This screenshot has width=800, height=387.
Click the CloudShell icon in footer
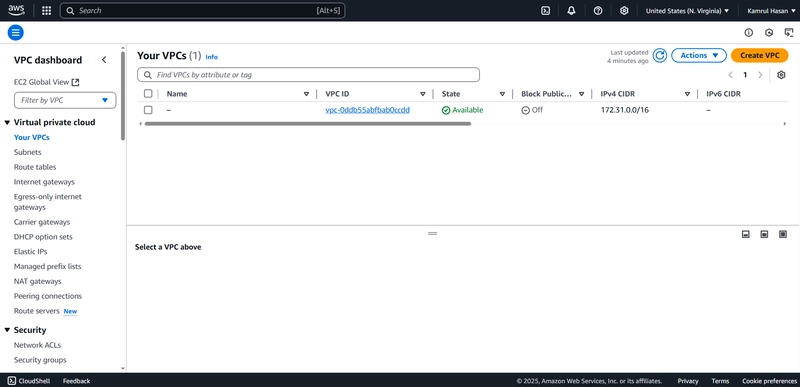tap(12, 381)
